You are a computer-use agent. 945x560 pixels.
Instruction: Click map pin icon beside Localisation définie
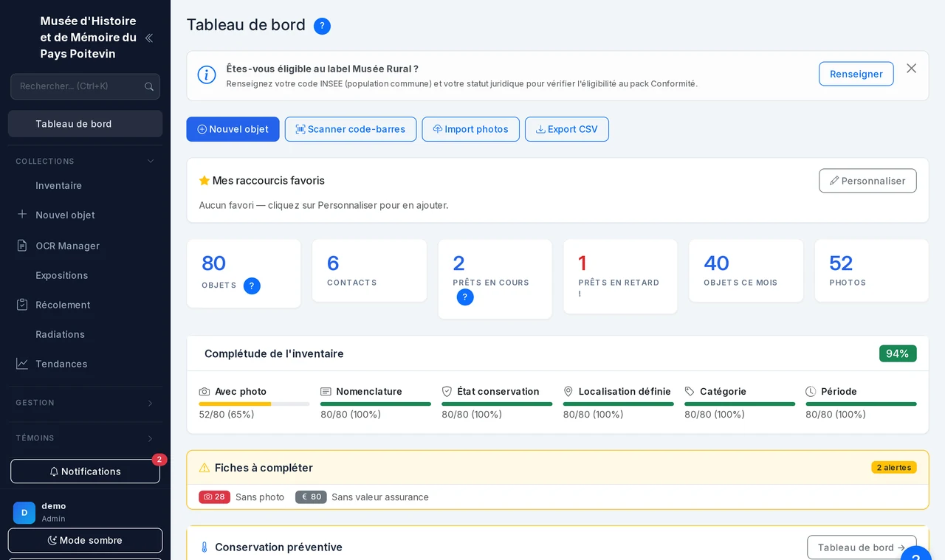(568, 392)
